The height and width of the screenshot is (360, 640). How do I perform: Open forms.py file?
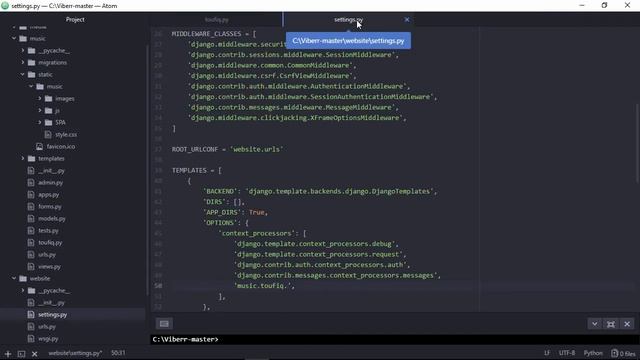(x=49, y=207)
